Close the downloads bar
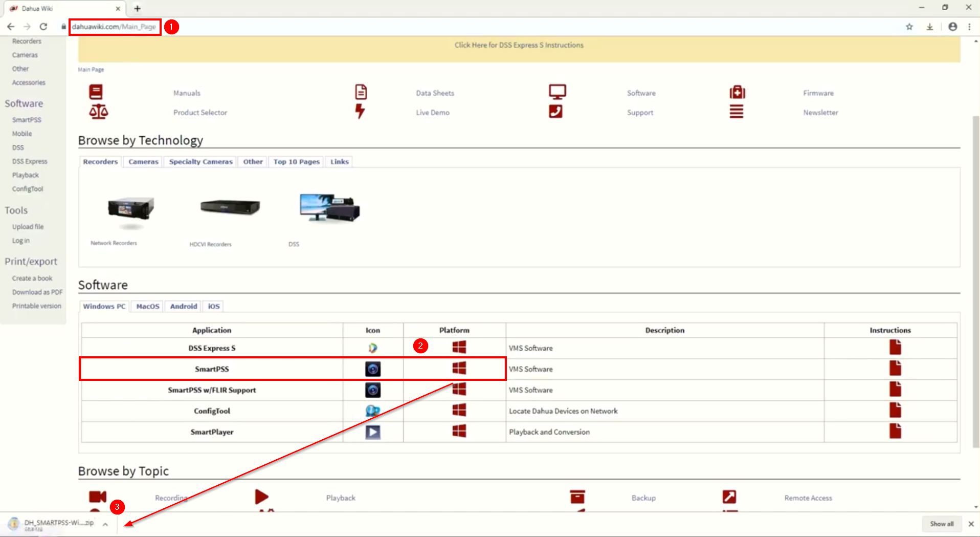980x537 pixels. (x=971, y=524)
